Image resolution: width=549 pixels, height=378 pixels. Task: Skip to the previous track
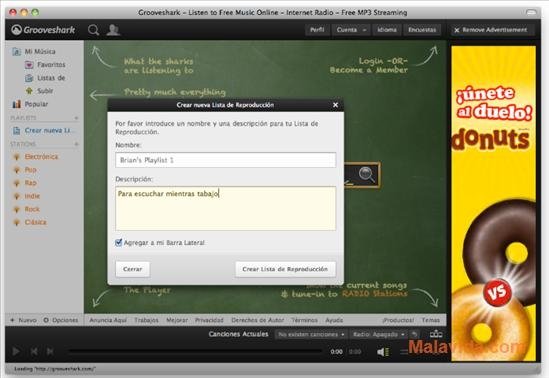(x=34, y=351)
